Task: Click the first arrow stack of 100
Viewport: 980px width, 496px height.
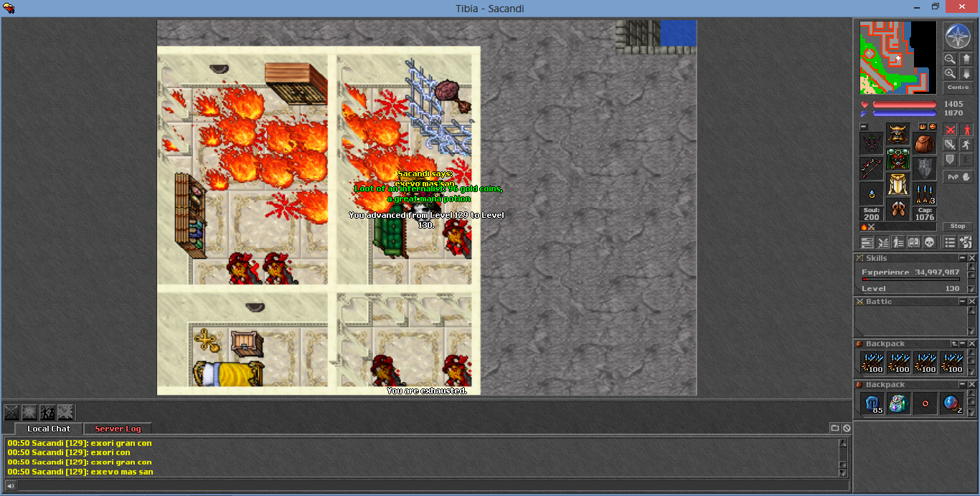Action: coord(872,363)
